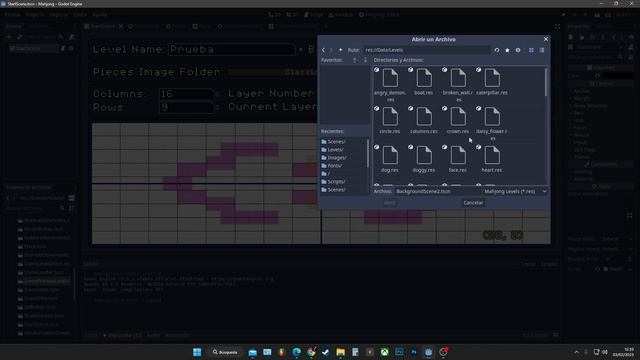The image size is (640, 360).
Task: Select the daisy_flower.res file
Action: [x=492, y=123]
